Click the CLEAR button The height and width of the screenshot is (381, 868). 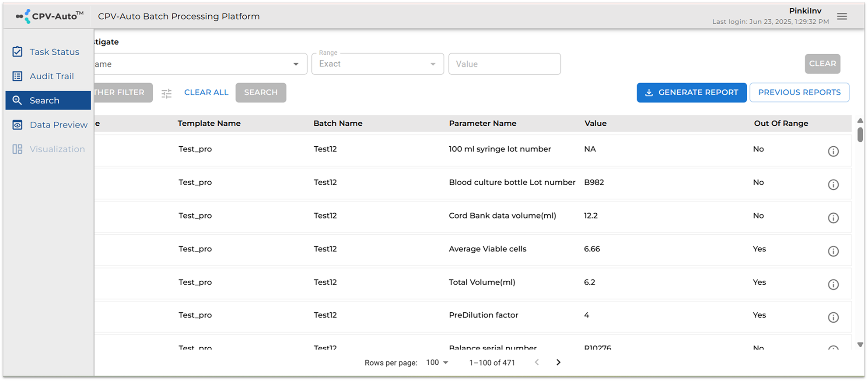pos(822,63)
